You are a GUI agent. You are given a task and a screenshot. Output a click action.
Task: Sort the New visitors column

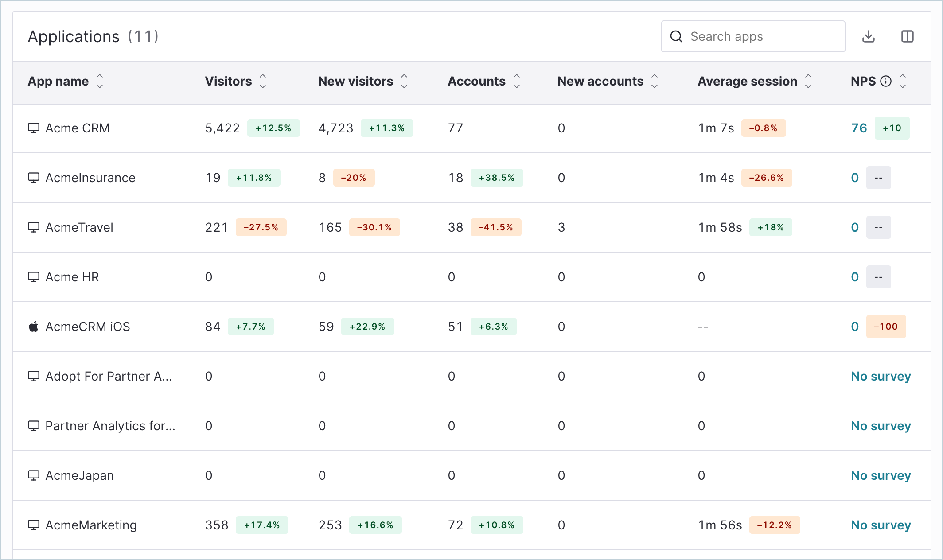tap(404, 81)
